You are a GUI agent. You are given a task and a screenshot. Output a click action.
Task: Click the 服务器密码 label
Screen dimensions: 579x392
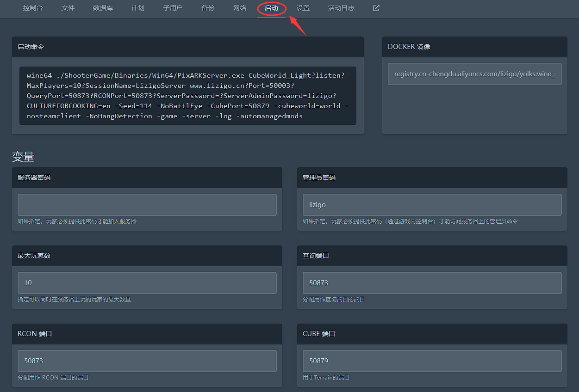(x=34, y=178)
